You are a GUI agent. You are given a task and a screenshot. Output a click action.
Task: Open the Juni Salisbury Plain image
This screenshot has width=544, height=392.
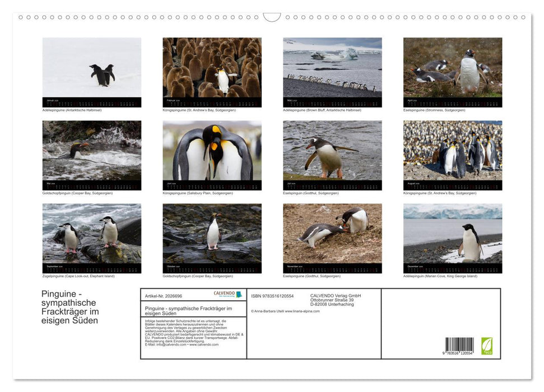click(212, 155)
